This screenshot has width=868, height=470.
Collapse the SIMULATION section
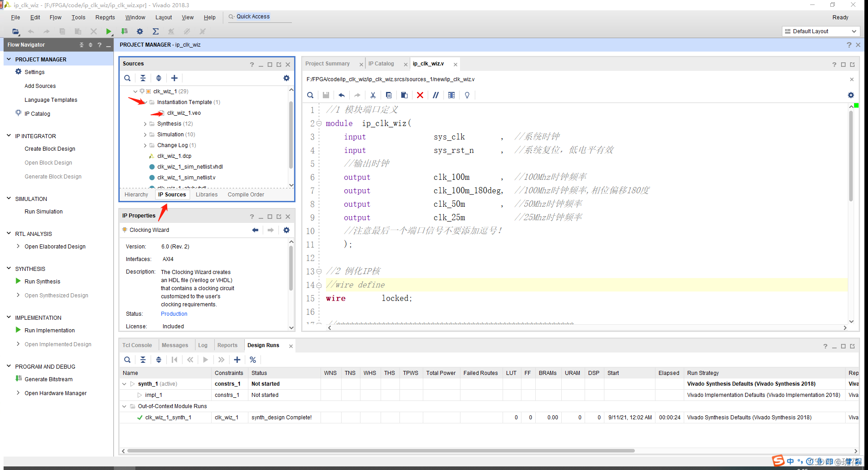pyautogui.click(x=9, y=198)
